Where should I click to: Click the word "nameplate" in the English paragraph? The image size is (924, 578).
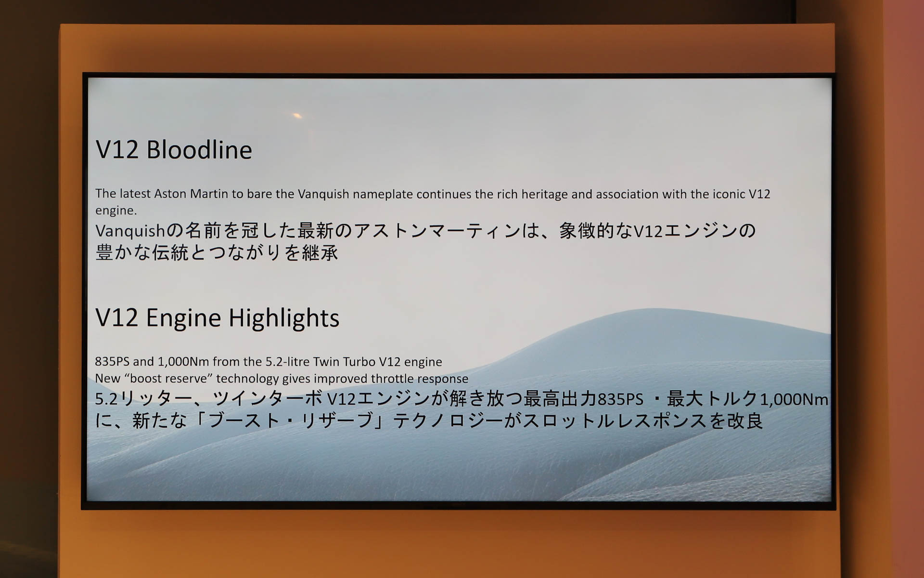pyautogui.click(x=383, y=194)
